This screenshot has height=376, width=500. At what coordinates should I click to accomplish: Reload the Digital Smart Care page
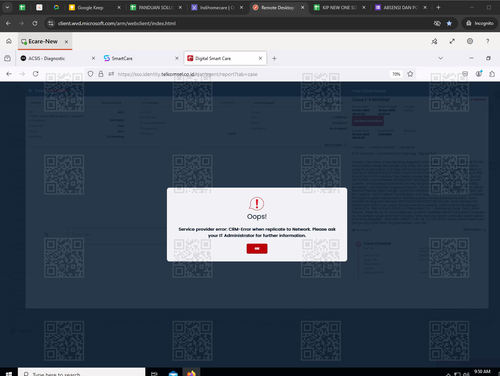(x=36, y=74)
